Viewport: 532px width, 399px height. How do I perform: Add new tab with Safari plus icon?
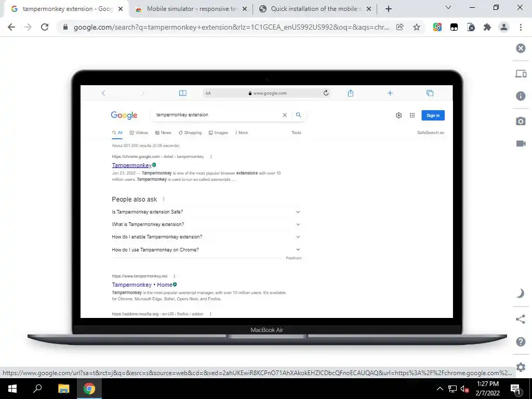[x=390, y=93]
